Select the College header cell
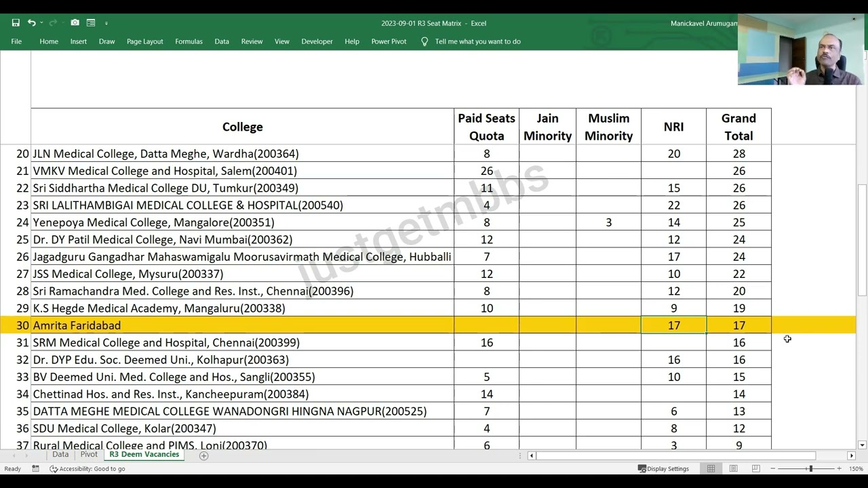This screenshot has height=488, width=868. click(242, 127)
